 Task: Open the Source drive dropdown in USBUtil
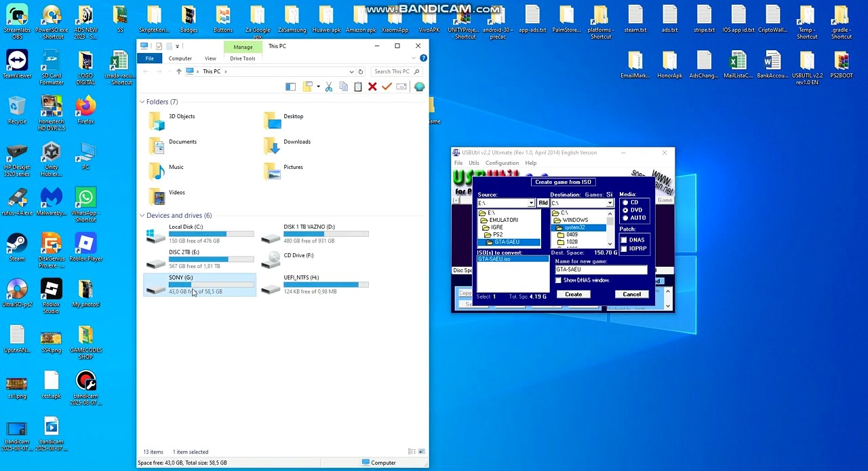[531, 203]
